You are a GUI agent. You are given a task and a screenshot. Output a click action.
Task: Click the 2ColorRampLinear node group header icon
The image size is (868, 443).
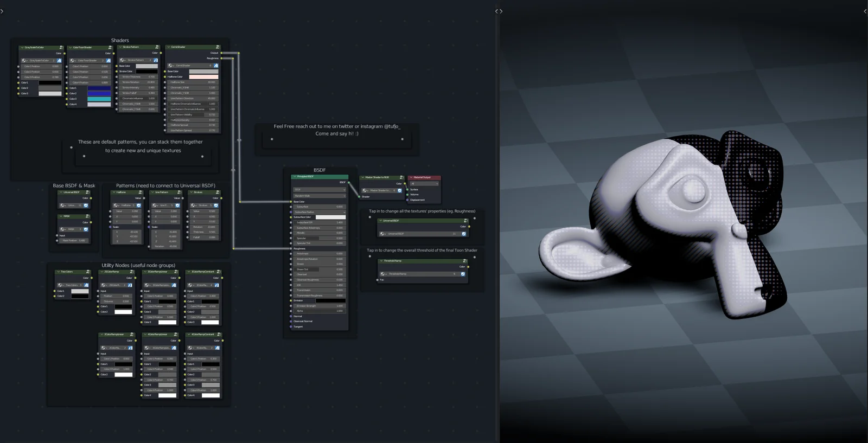tap(132, 335)
